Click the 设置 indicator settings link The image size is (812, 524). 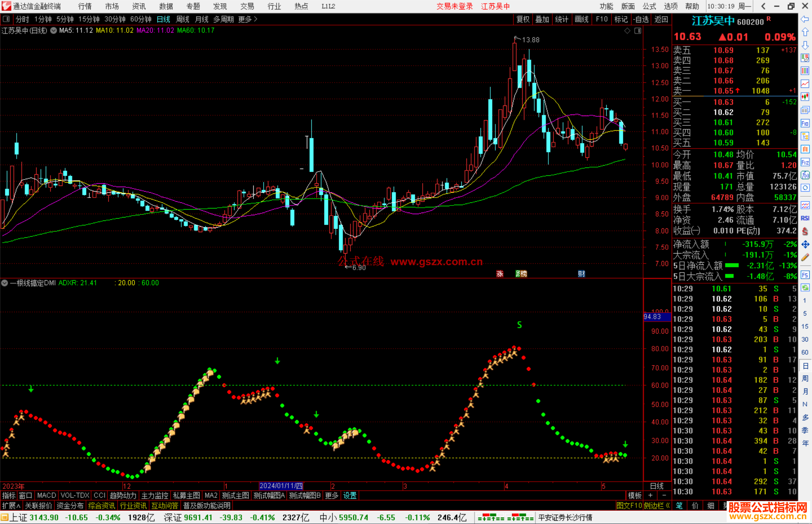coord(350,495)
